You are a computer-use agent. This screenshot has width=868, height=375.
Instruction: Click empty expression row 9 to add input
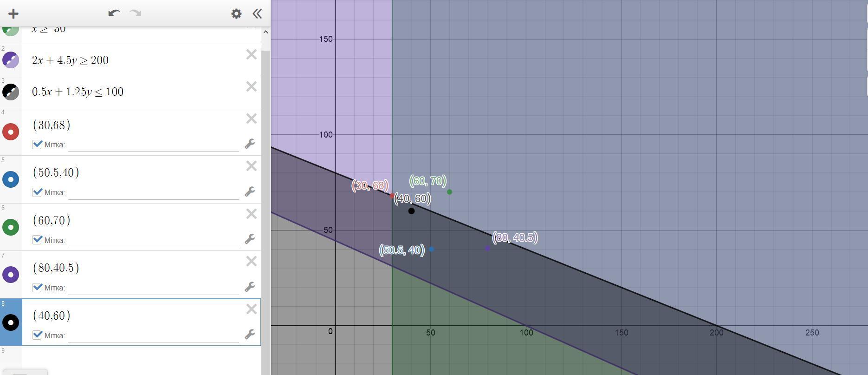coord(141,360)
